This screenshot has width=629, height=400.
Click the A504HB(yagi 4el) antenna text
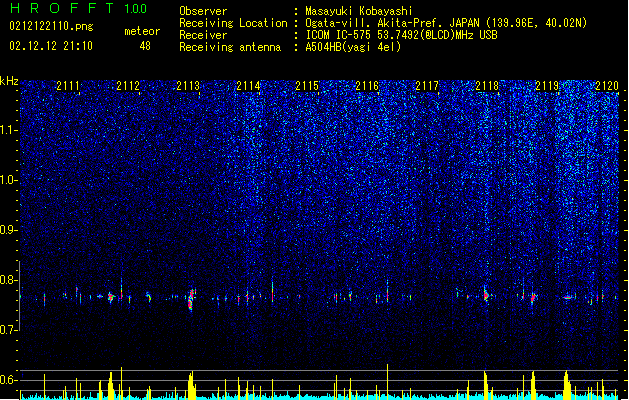(353, 47)
